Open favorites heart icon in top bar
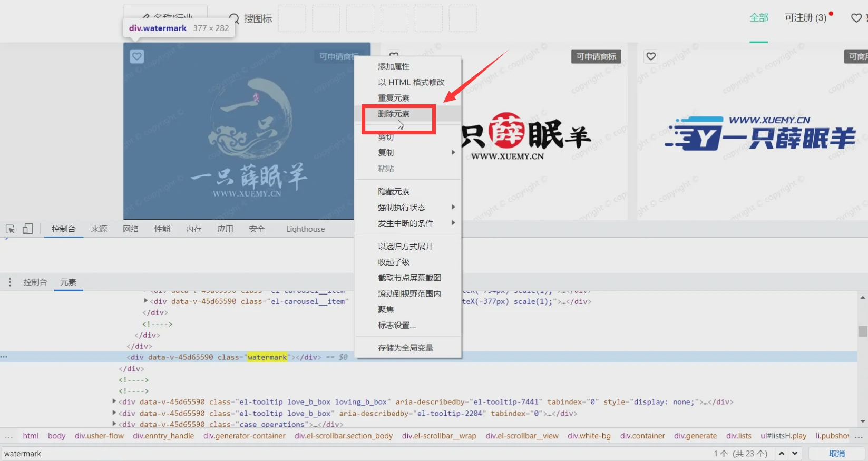 pos(856,18)
